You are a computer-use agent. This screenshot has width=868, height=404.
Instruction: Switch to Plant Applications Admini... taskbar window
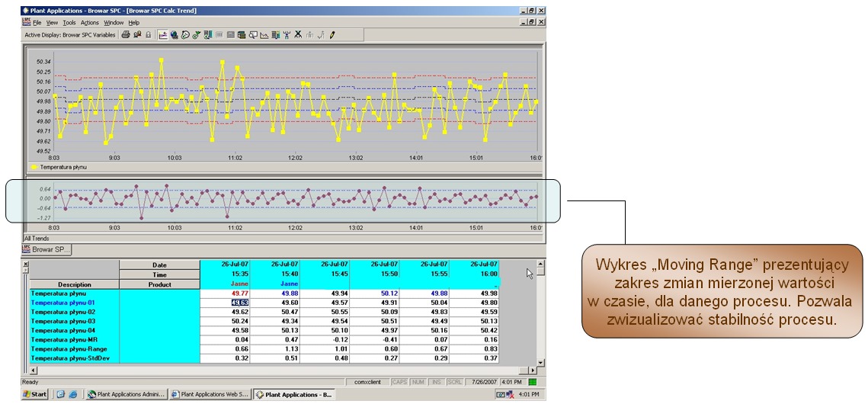[127, 395]
